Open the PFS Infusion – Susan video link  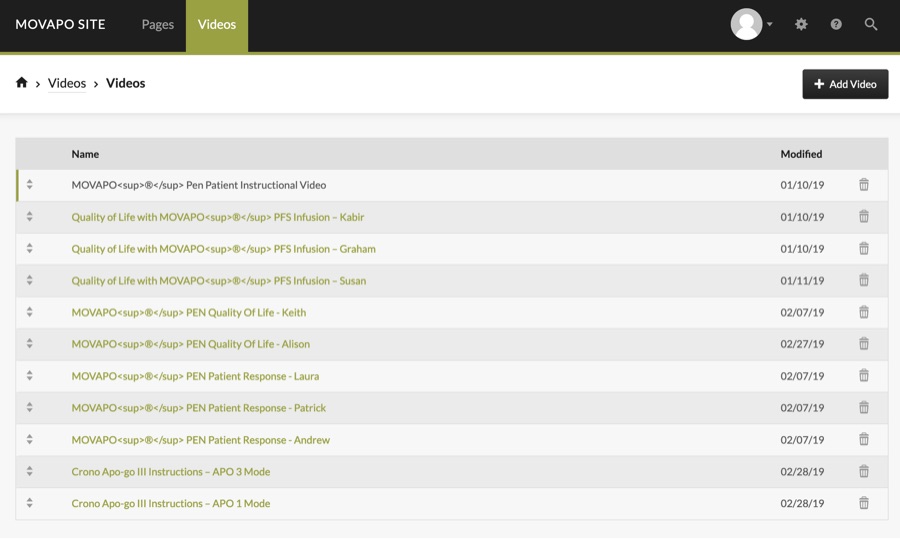tap(218, 281)
